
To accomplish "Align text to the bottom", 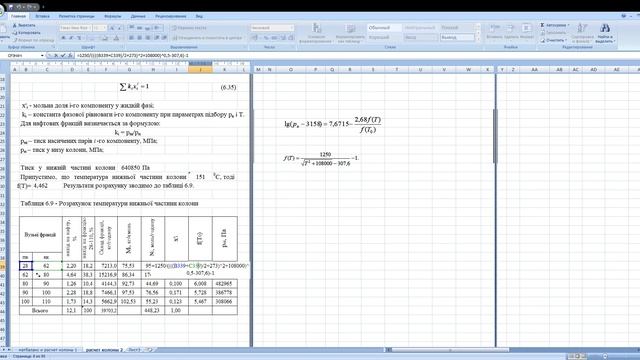I will (147, 28).
